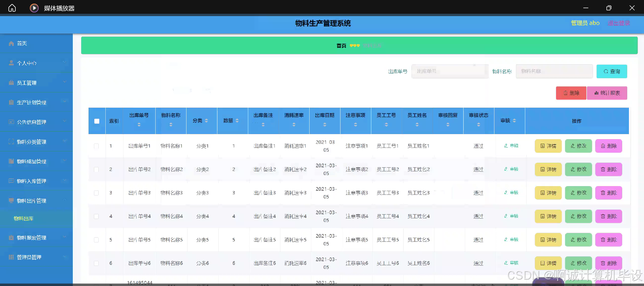Viewport: 644px width, 286px height.
Task: Expand 个人中心 sidebar menu
Action: pyautogui.click(x=36, y=63)
